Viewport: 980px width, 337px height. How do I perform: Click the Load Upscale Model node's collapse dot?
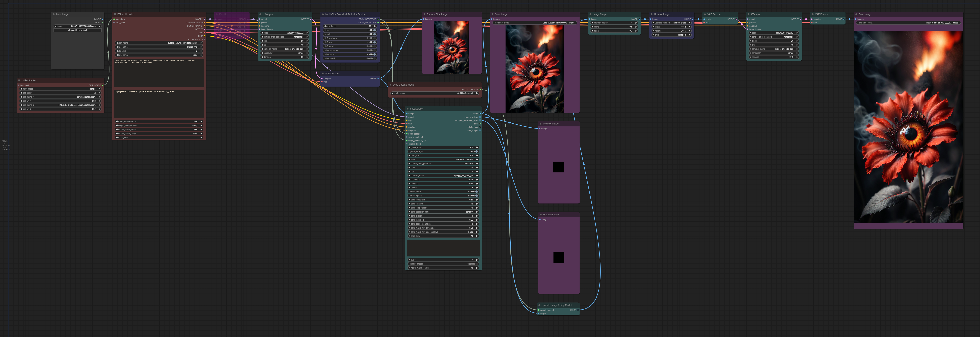click(391, 85)
